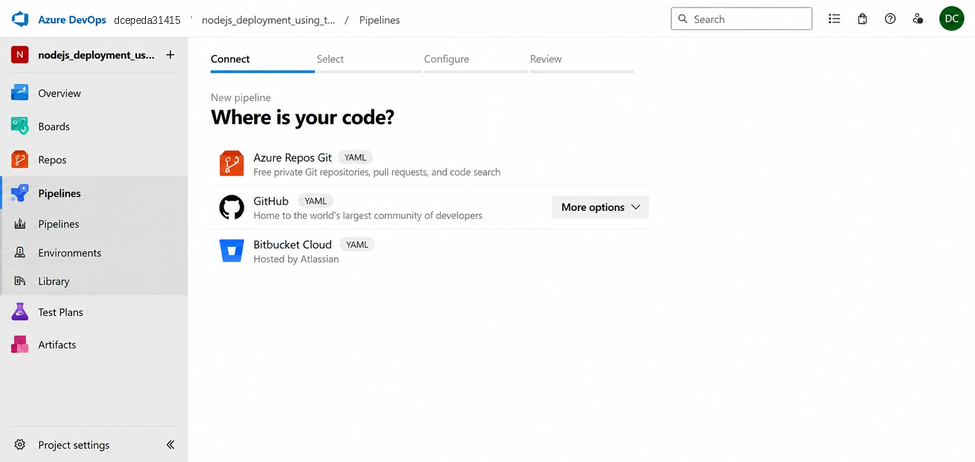
Task: Open the Library sub-menu label
Action: tap(53, 281)
